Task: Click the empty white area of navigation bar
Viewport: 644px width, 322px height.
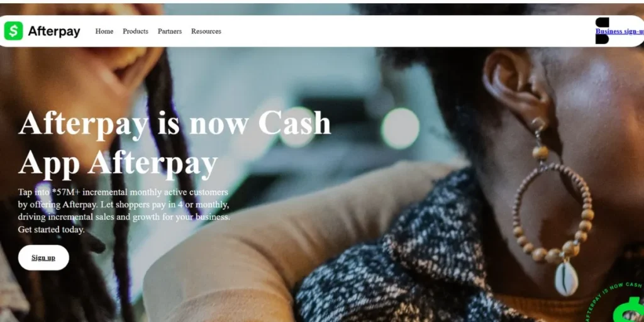Action: [x=407, y=31]
